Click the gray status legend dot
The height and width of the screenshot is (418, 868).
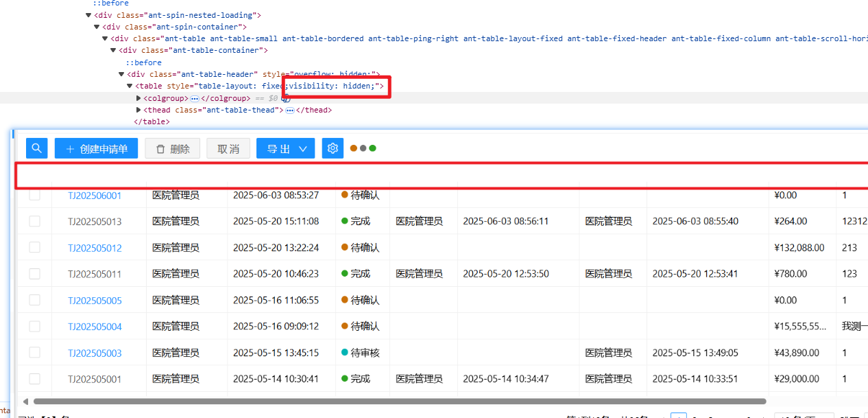click(x=363, y=148)
